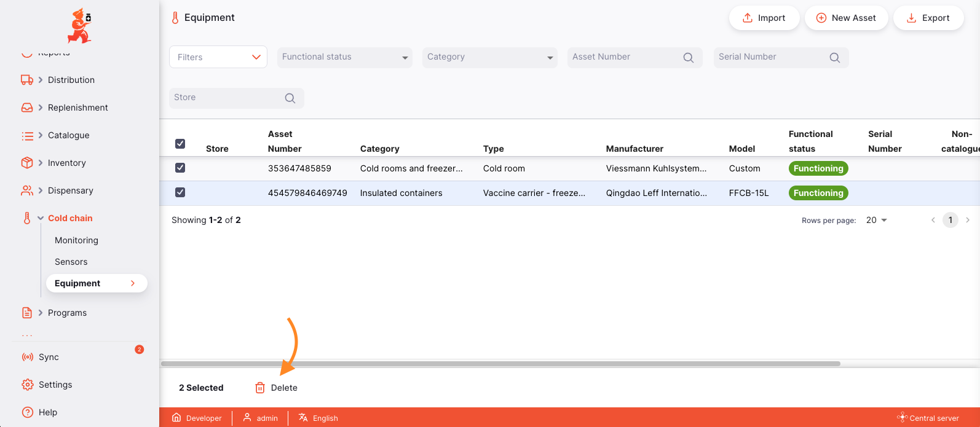
Task: Click the search icon in Asset Number field
Action: tap(688, 57)
